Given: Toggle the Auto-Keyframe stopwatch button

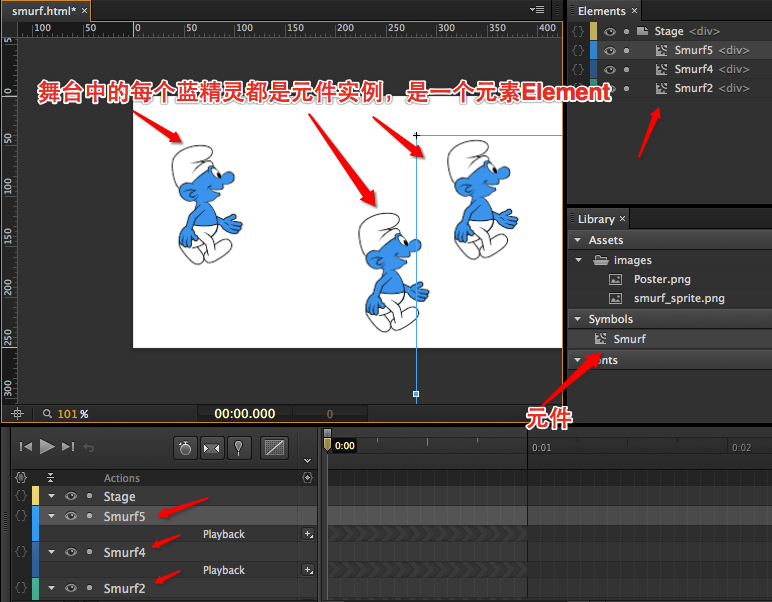Looking at the screenshot, I should pos(185,448).
